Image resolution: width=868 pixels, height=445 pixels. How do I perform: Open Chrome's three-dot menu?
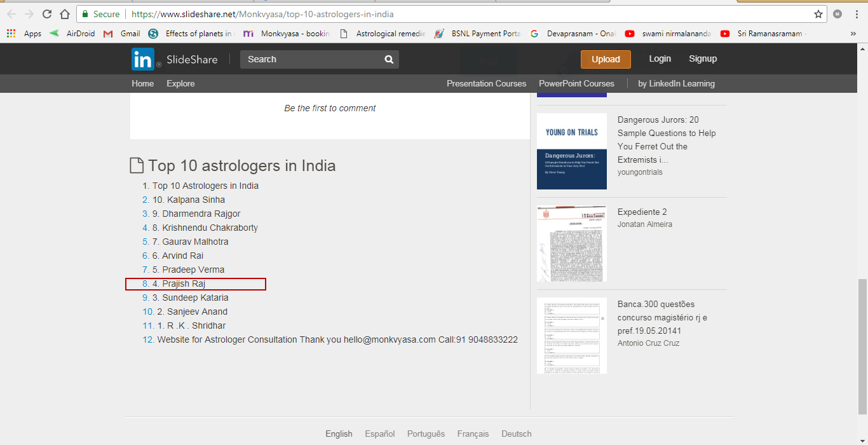(857, 13)
